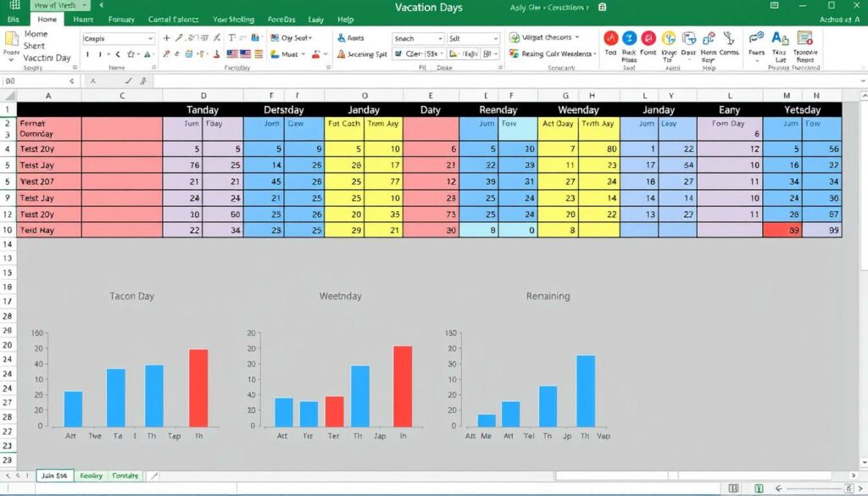Screen dimensions: 868x496
Task: Click the star icon in font group
Action: 131,54
